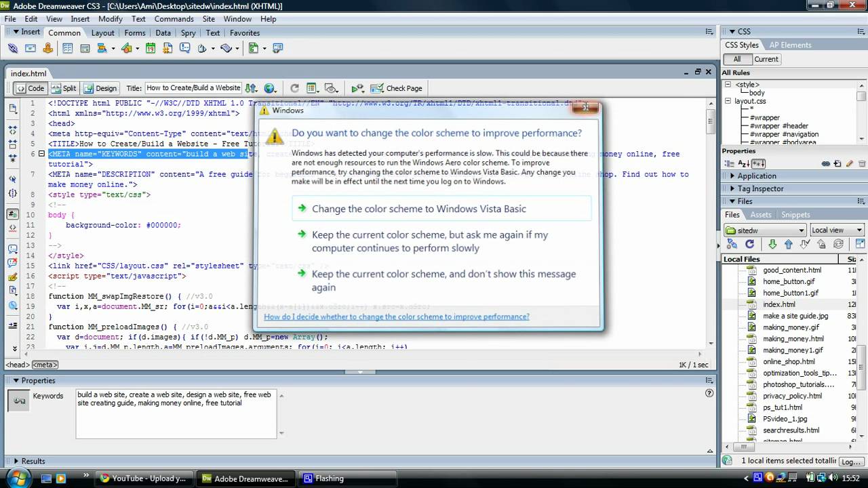Image resolution: width=868 pixels, height=488 pixels.
Task: Insert an Email Link from the toolbar
Action: [30, 48]
